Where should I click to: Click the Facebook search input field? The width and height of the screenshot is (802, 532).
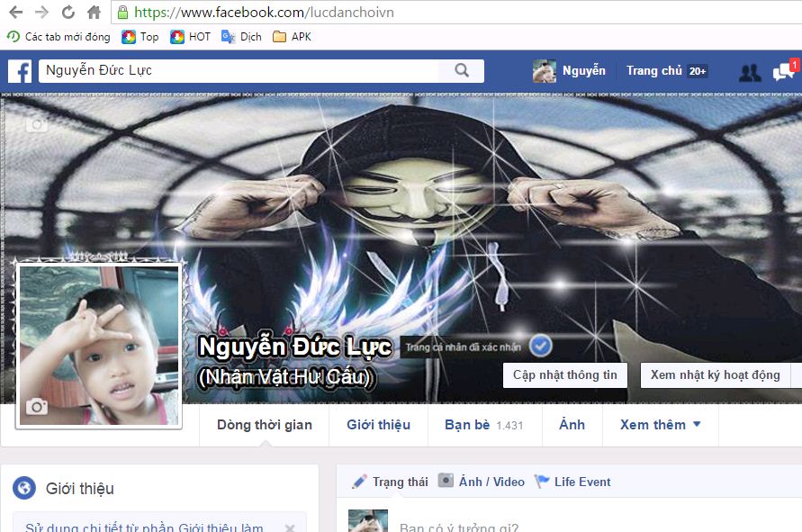pos(239,71)
